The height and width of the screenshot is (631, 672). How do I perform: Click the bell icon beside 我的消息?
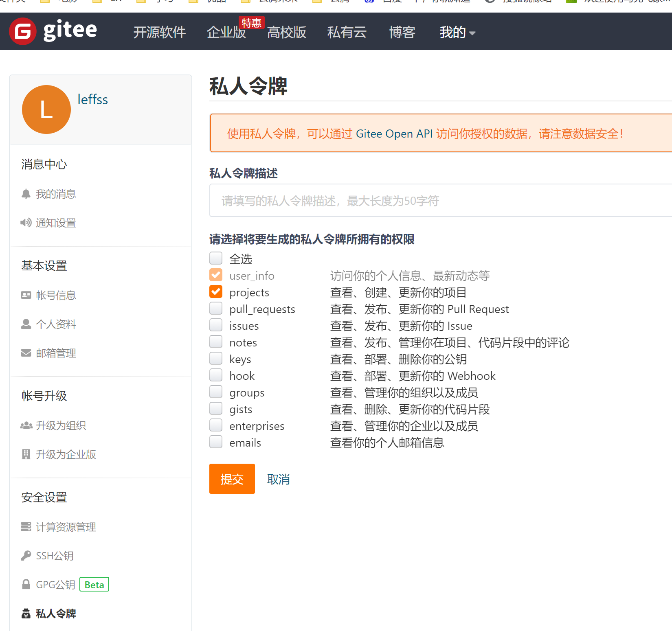(x=26, y=194)
